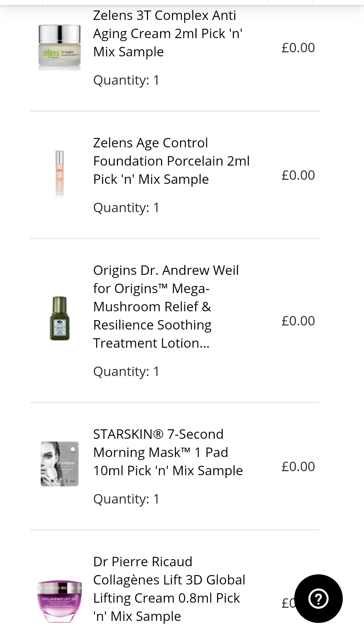
Task: Tap the Origins Mega-Mushroom green bottle thumbnail
Action: (60, 318)
